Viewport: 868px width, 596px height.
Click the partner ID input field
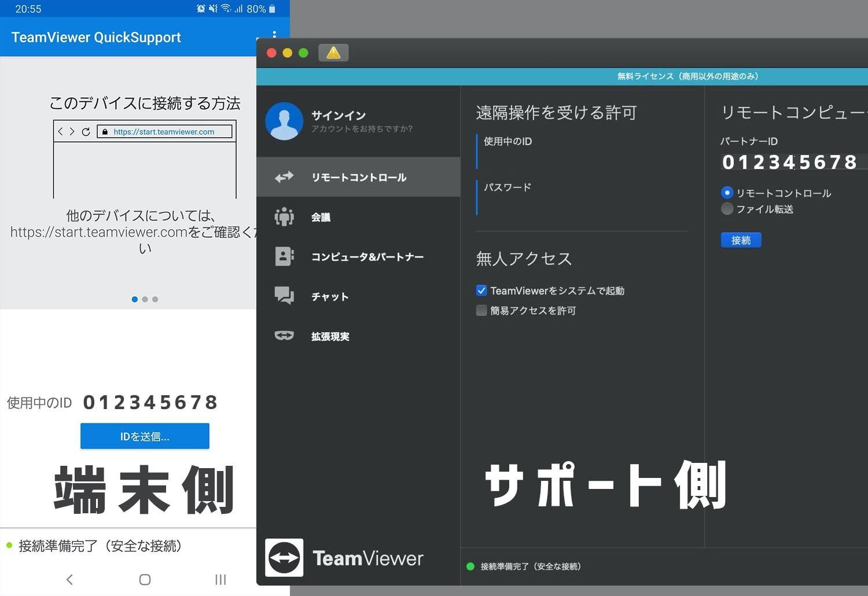click(793, 162)
